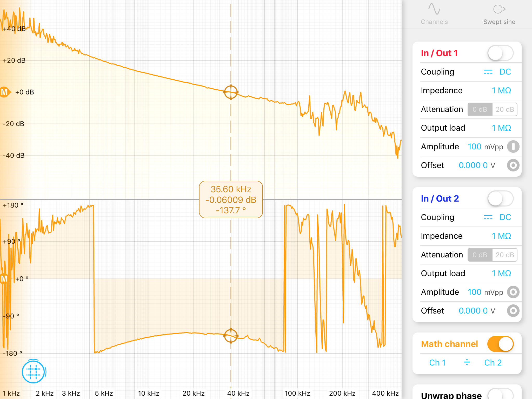Tap the 400 kHz frequency axis label

pyautogui.click(x=385, y=393)
